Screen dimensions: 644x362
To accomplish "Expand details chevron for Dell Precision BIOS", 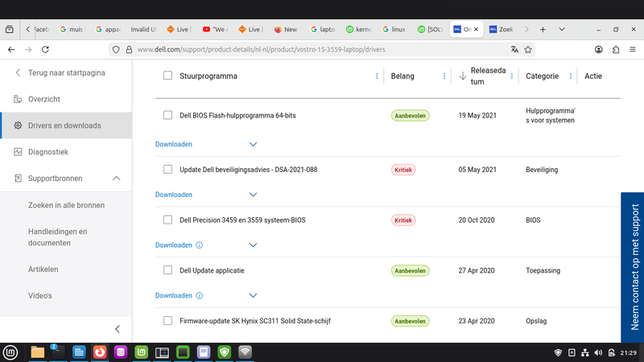I will [x=253, y=245].
